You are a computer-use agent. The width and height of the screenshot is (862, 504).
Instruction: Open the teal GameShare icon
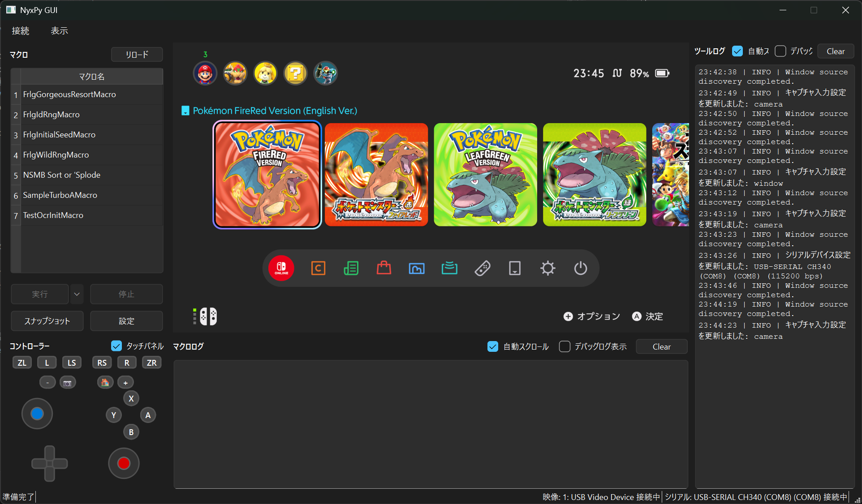pos(449,268)
